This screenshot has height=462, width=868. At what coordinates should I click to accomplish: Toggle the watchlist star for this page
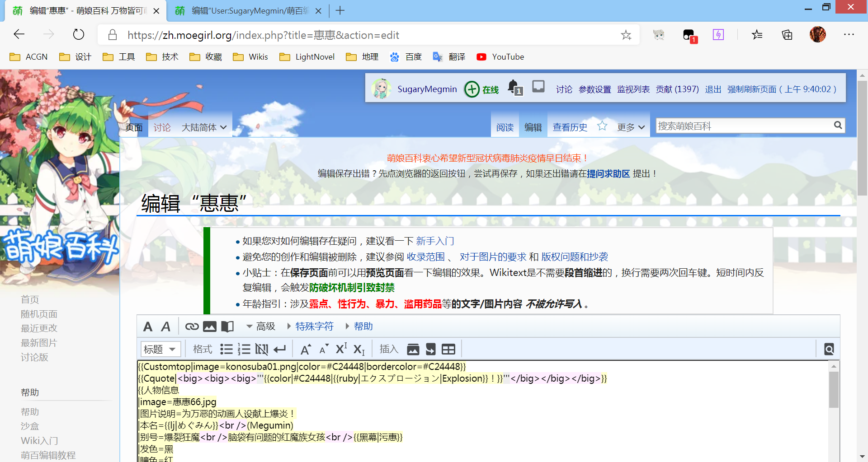[x=602, y=126]
